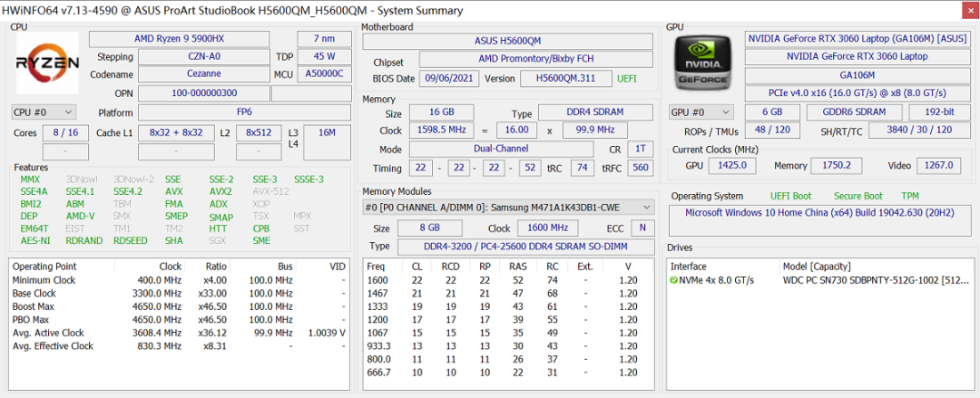
Task: Click the Secure Boot status label
Action: click(x=858, y=196)
